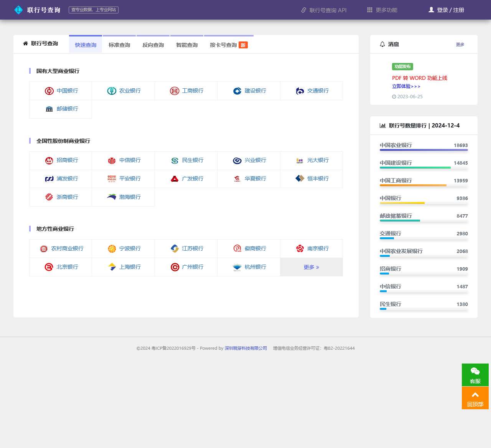
Task: Open the 深圳晓芽科技有限公司 footer link
Action: pos(245,348)
